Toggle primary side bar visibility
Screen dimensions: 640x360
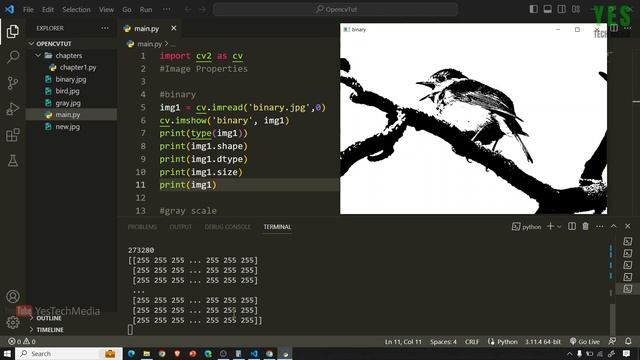[x=533, y=9]
